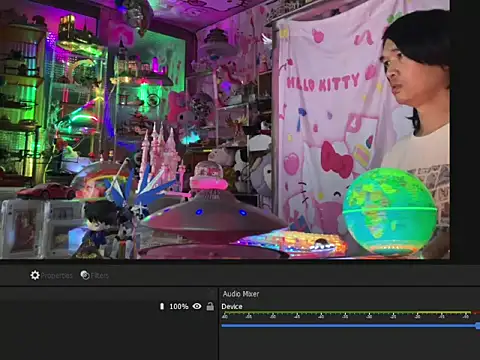This screenshot has height=360, width=480.
Task: Click the "Device" audio source label
Action: coord(232,306)
